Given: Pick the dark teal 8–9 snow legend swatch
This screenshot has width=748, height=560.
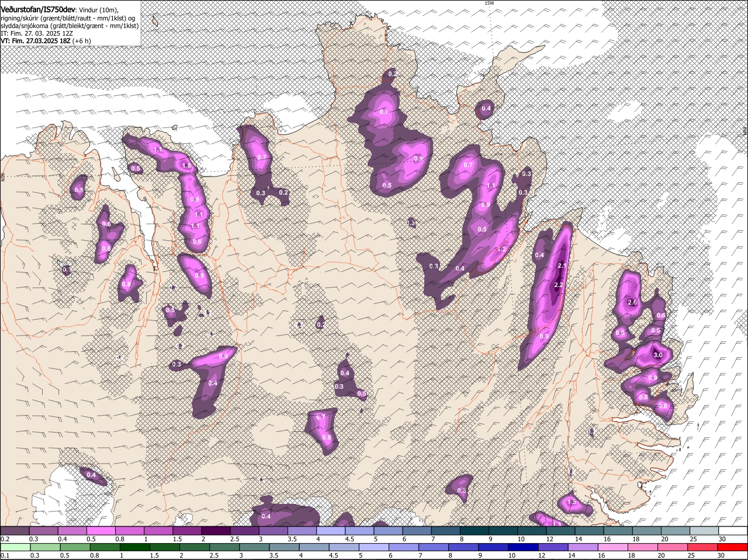Looking at the screenshot, I should (475, 530).
